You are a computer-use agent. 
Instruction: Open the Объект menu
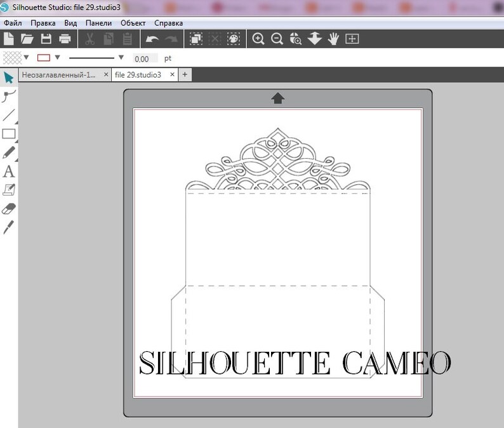click(x=133, y=23)
